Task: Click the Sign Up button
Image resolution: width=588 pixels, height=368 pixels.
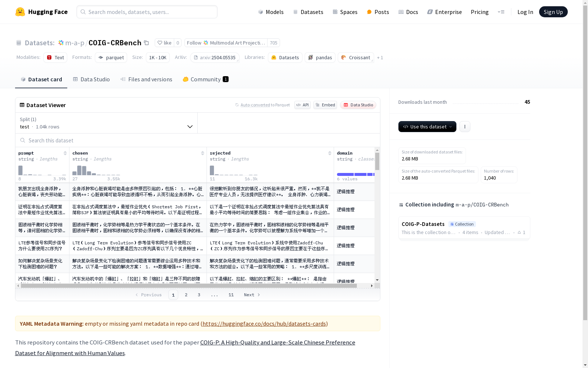Action: click(x=553, y=12)
